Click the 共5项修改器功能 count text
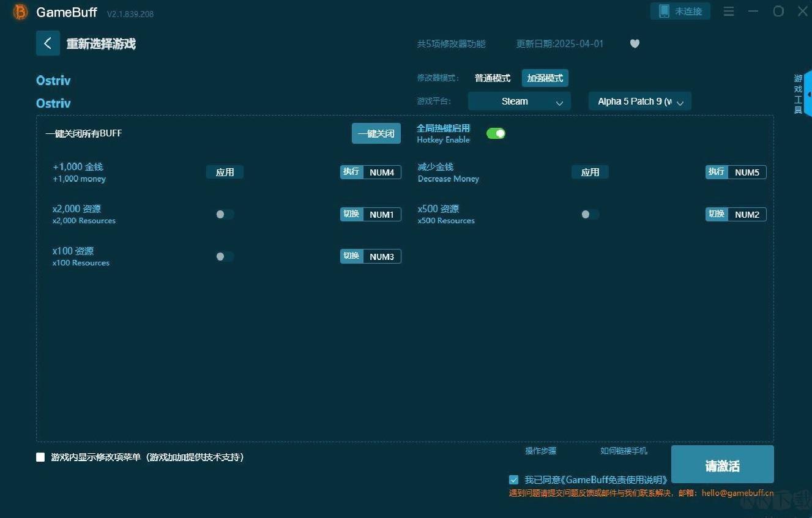 click(x=451, y=44)
